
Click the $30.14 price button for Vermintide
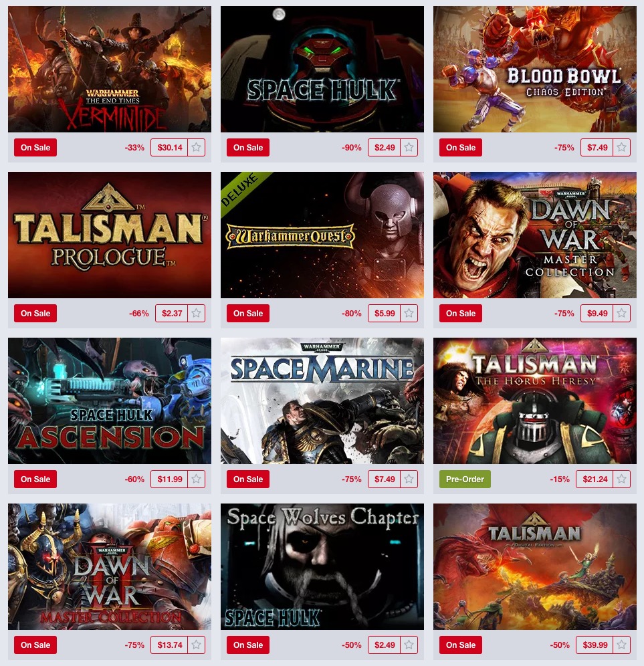169,147
